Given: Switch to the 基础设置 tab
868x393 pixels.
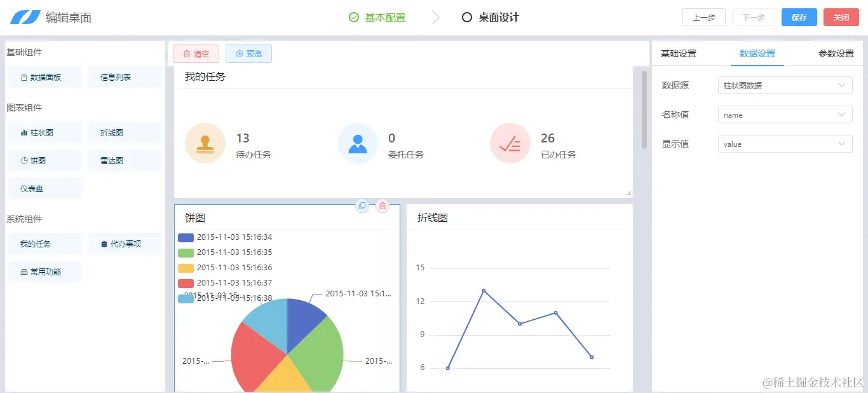Looking at the screenshot, I should pyautogui.click(x=677, y=54).
